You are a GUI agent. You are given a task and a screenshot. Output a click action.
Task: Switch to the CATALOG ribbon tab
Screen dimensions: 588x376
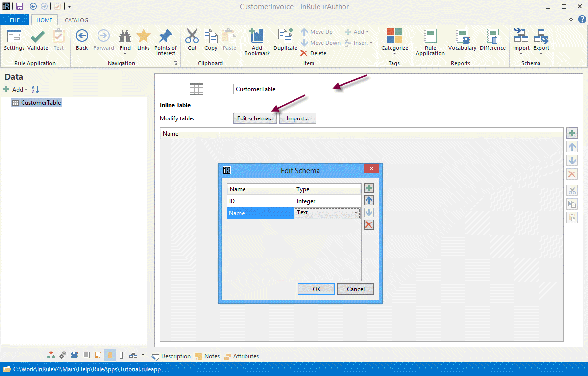pyautogui.click(x=76, y=20)
